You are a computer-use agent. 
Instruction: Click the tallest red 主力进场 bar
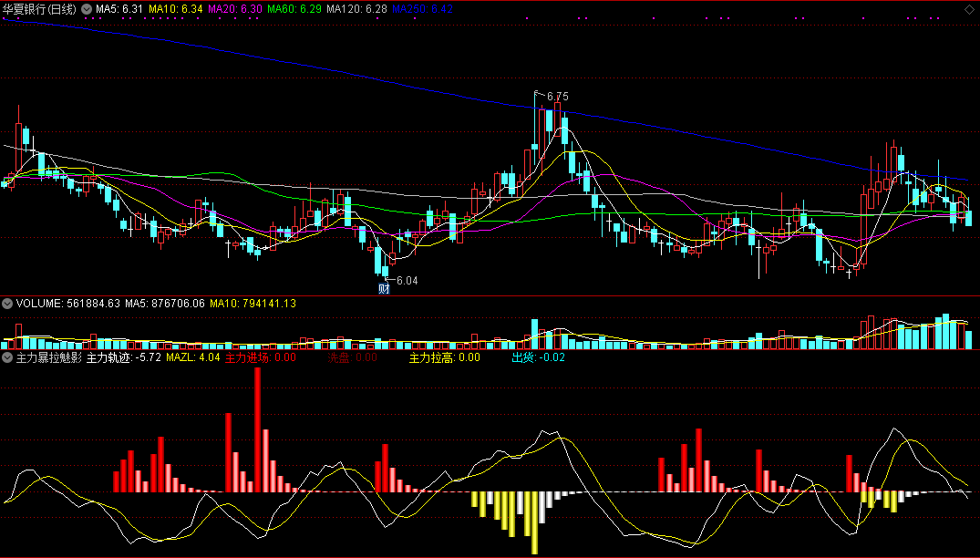tap(257, 430)
